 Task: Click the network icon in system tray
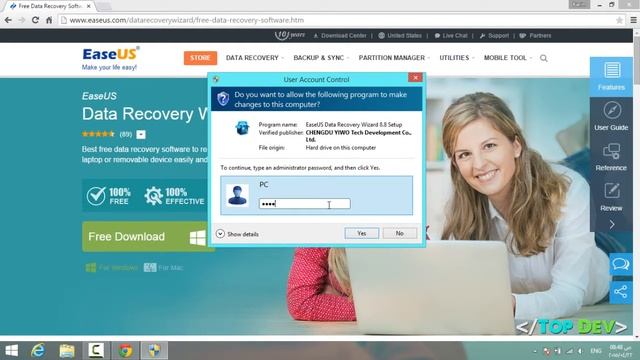click(569, 351)
